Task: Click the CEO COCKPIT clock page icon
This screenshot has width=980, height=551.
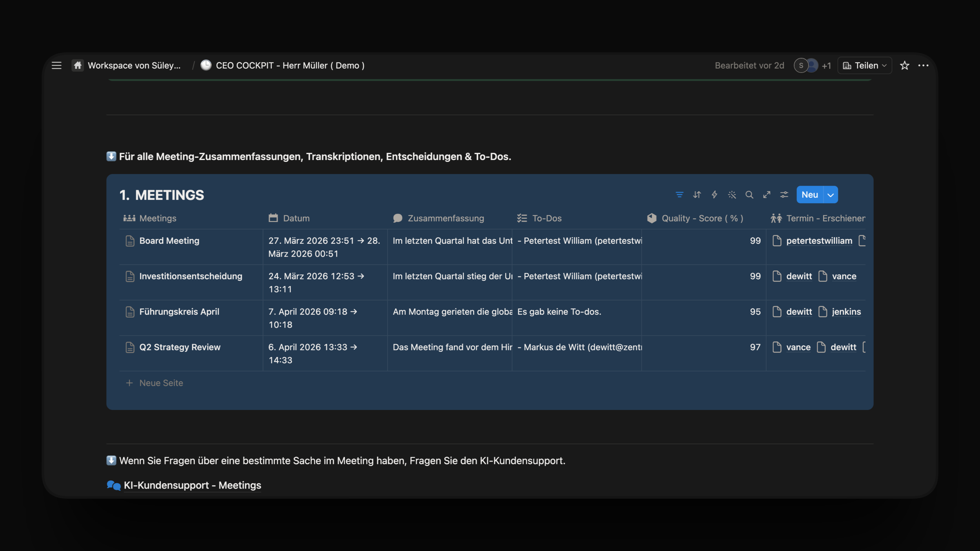Action: pyautogui.click(x=206, y=65)
